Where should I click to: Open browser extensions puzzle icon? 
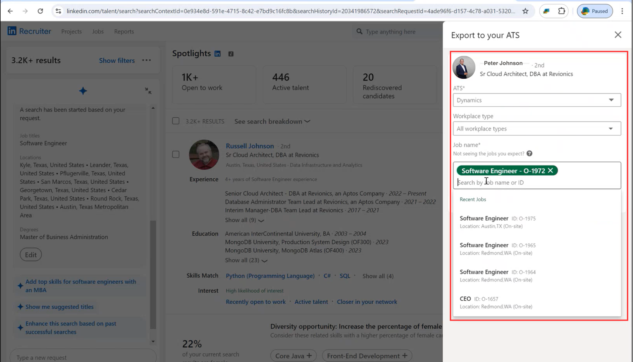[x=561, y=11]
